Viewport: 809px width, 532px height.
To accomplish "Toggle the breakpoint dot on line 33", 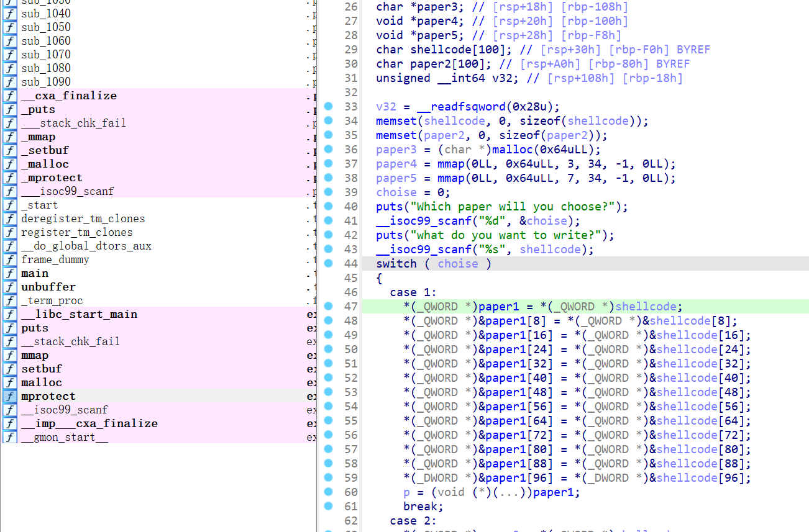I will tap(329, 107).
